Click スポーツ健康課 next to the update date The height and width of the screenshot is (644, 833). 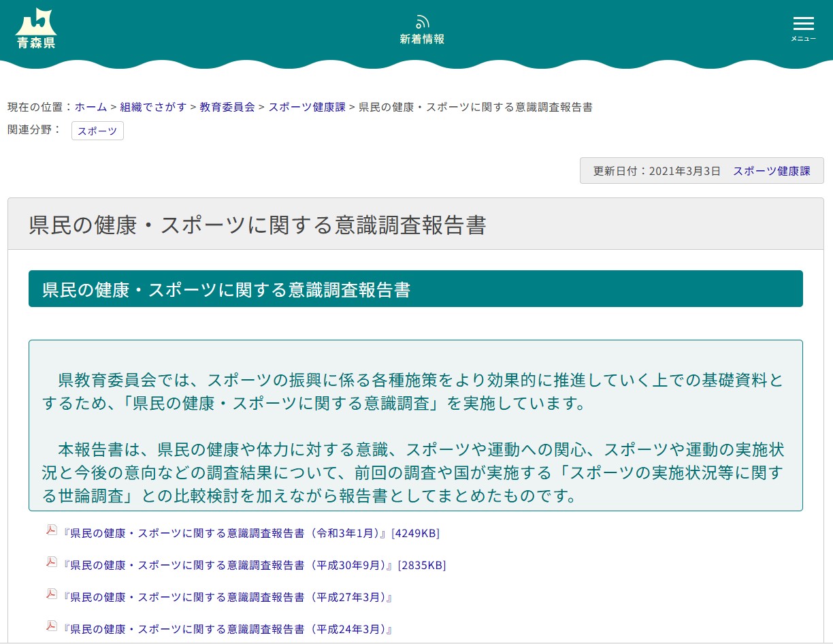pyautogui.click(x=771, y=171)
